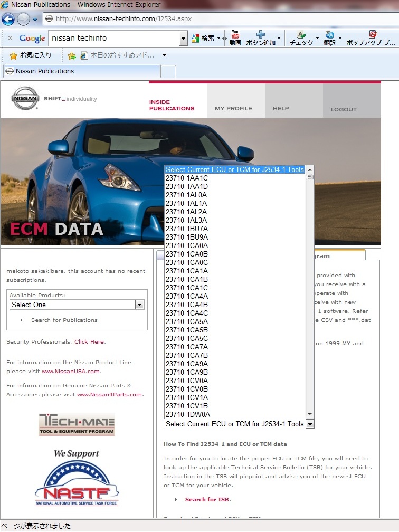The height and width of the screenshot is (532, 399).
Task: Open INSIDE PUBLICATIONS menu
Action: (172, 105)
